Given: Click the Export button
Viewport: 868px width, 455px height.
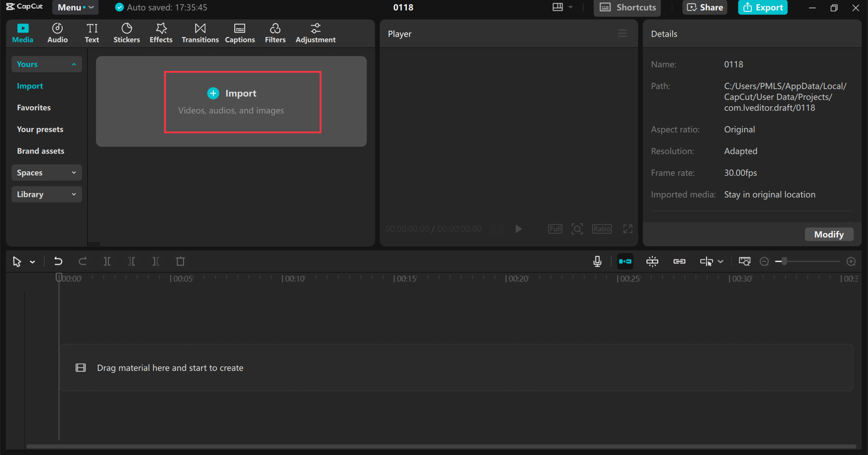Looking at the screenshot, I should [763, 7].
